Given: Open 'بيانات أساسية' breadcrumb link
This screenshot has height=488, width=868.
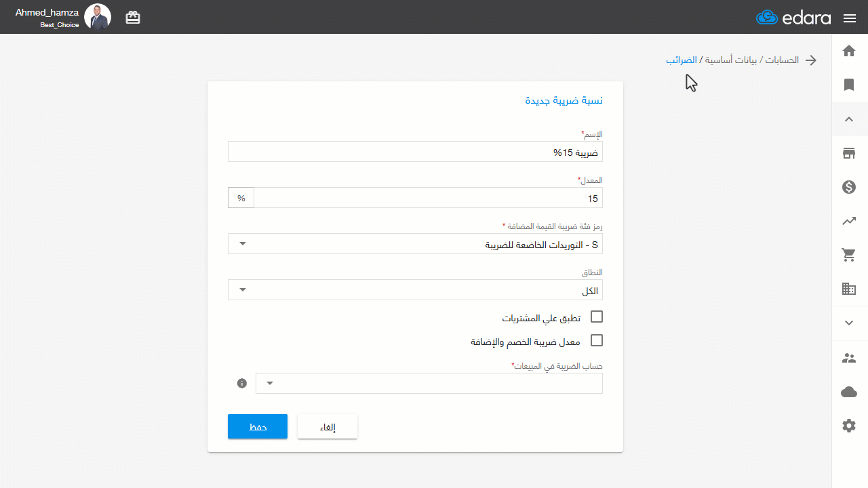Looking at the screenshot, I should [731, 60].
